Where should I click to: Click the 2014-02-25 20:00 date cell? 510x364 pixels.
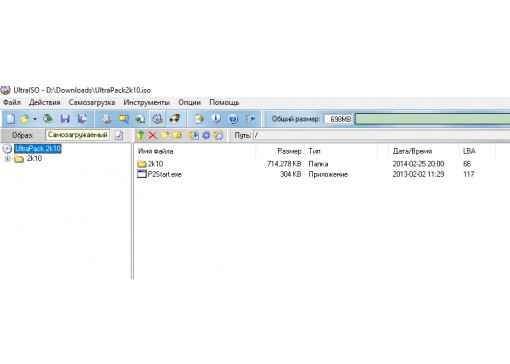[x=418, y=164]
